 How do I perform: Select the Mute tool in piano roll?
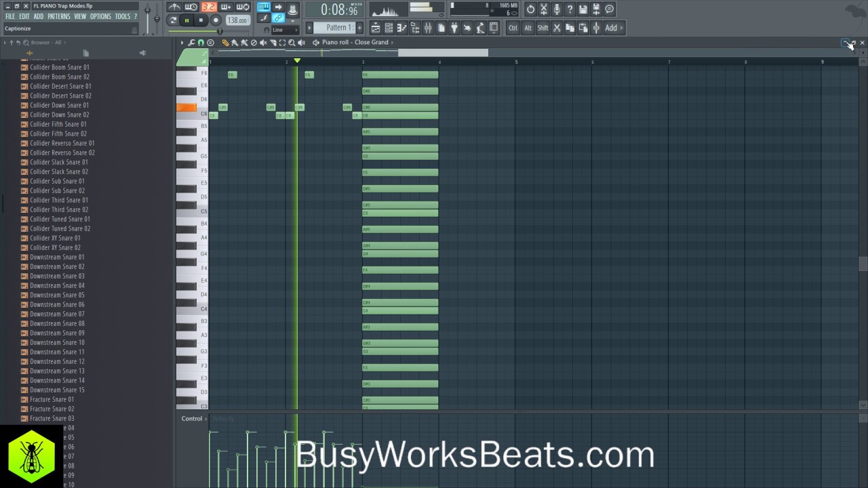click(x=263, y=42)
